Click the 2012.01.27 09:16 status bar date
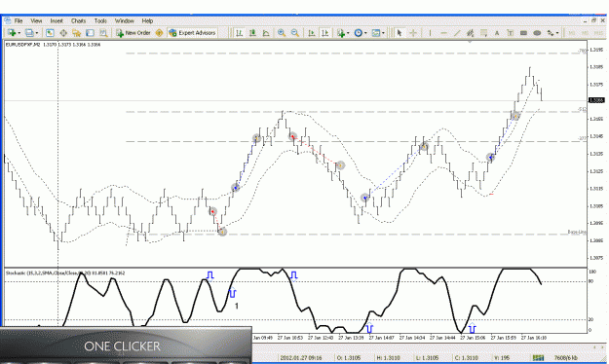The image size is (609, 364). [301, 357]
